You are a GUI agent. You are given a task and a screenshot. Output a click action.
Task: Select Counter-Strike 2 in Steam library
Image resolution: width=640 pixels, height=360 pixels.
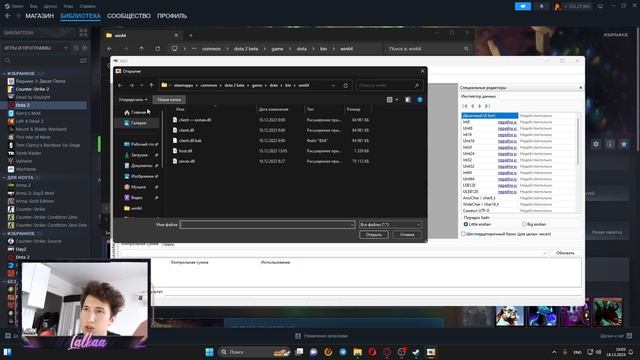click(32, 89)
